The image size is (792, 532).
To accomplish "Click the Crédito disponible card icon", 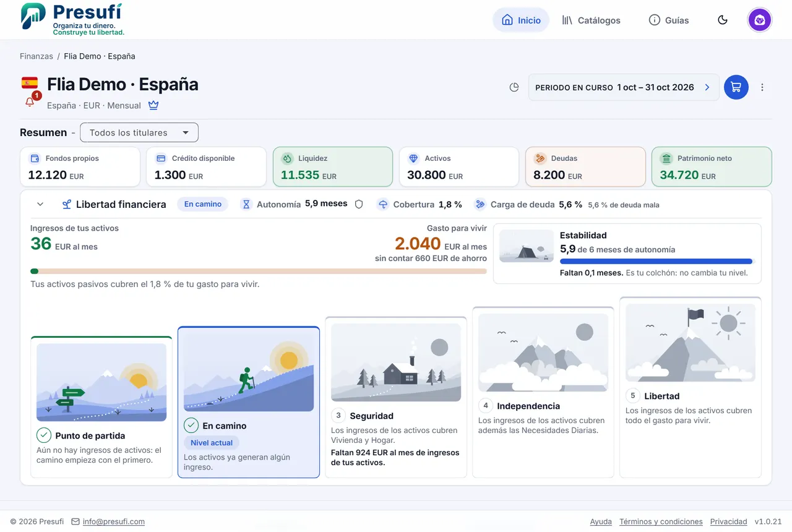I will click(161, 158).
